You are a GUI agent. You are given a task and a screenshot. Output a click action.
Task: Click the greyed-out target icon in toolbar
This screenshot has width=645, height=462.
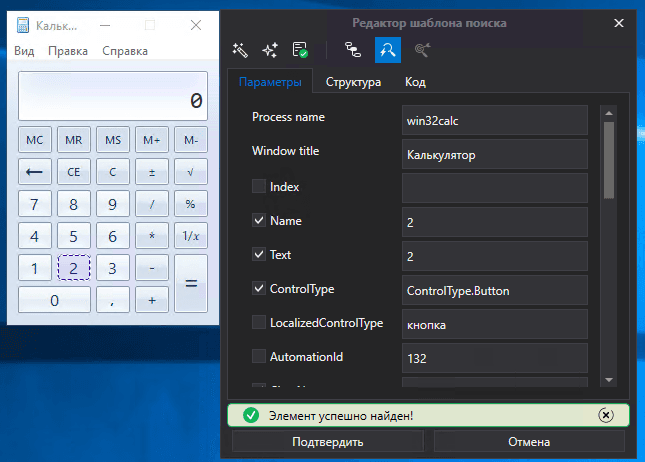[422, 49]
